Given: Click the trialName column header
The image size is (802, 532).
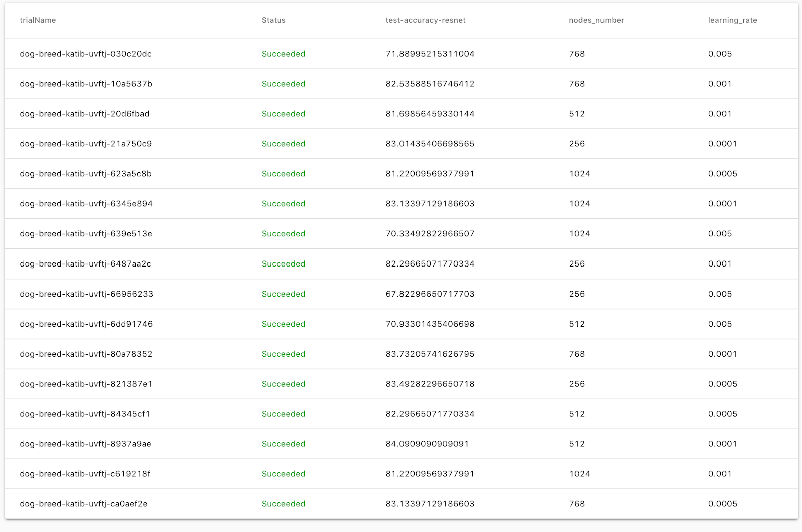Looking at the screenshot, I should click(x=38, y=20).
